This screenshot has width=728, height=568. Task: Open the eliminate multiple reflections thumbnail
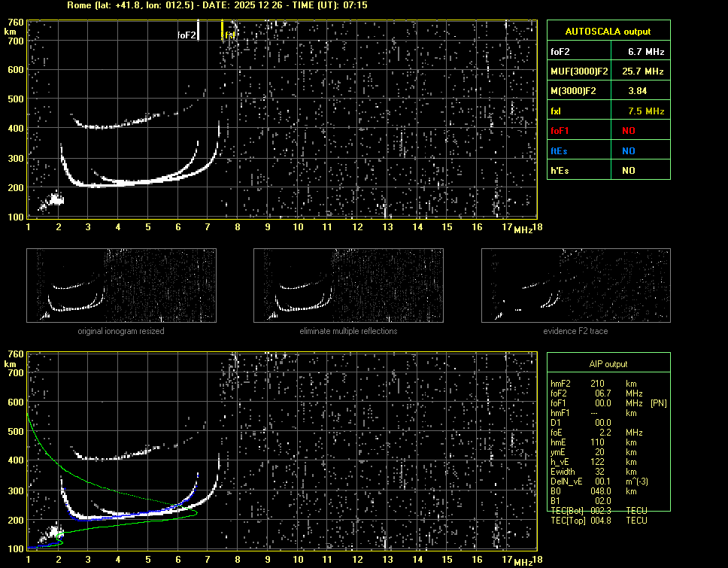tap(348, 285)
